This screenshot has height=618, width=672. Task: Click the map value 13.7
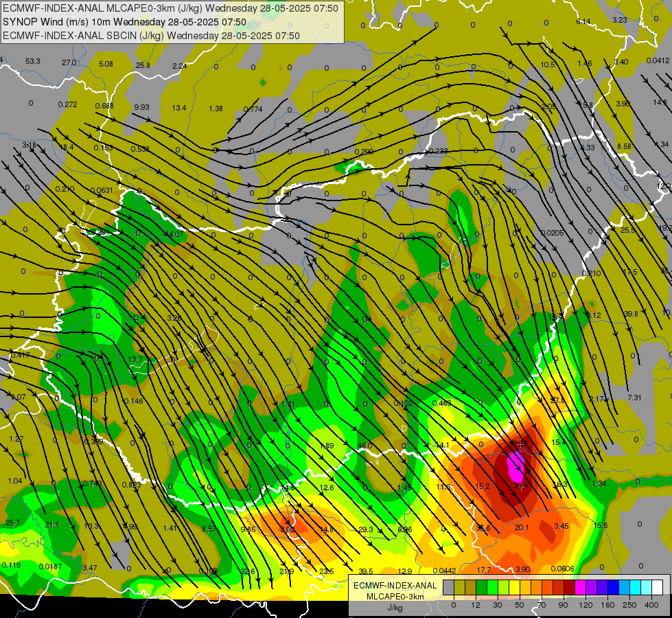135,359
